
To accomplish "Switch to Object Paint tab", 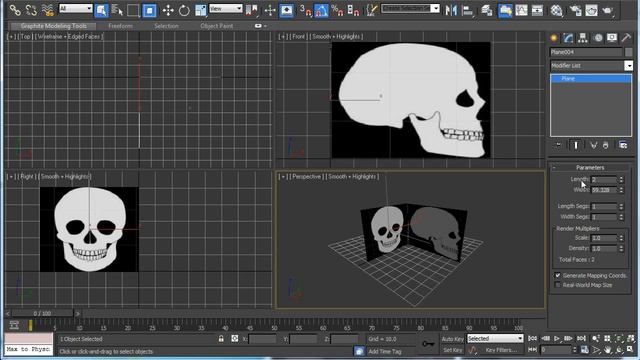I will 216,26.
